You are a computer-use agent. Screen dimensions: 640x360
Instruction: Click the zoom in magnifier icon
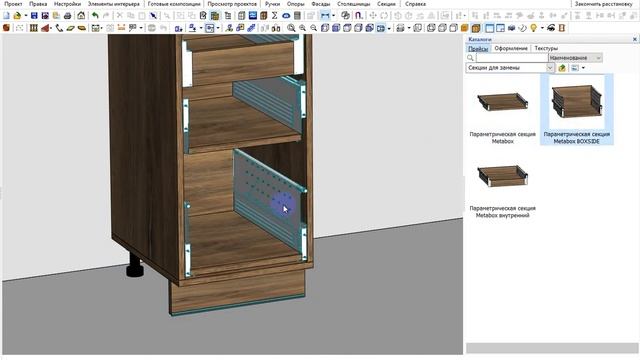[x=302, y=28]
